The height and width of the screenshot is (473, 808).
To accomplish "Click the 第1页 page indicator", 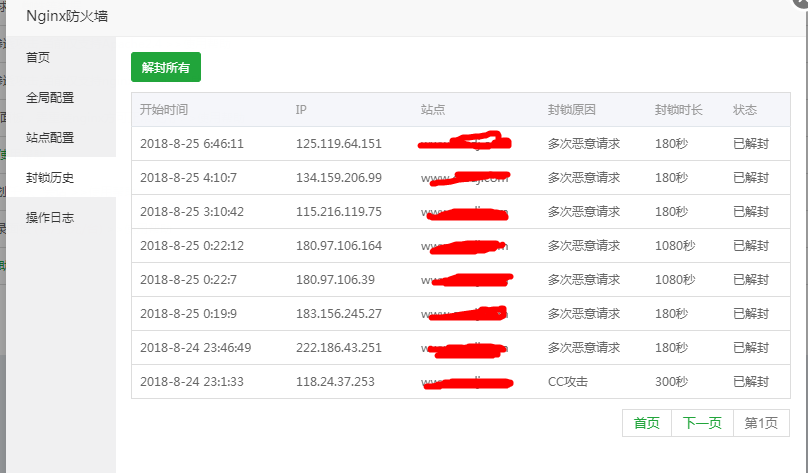I will click(x=761, y=423).
